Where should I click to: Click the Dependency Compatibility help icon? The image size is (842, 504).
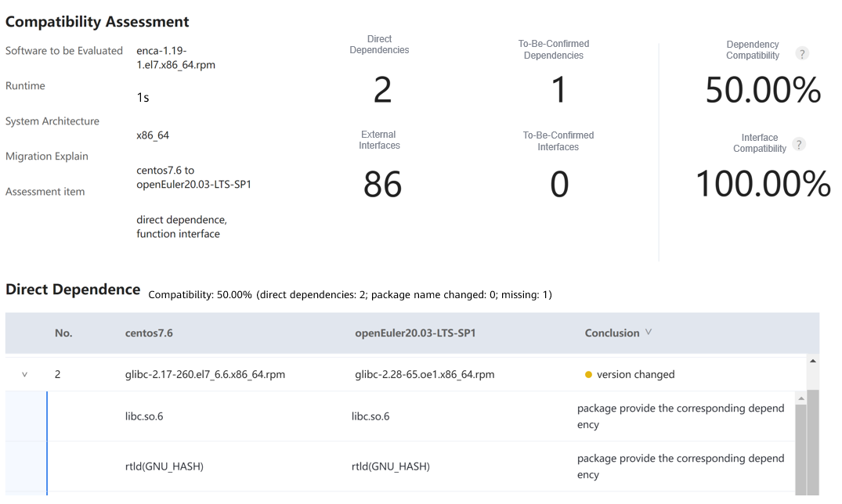pyautogui.click(x=801, y=53)
